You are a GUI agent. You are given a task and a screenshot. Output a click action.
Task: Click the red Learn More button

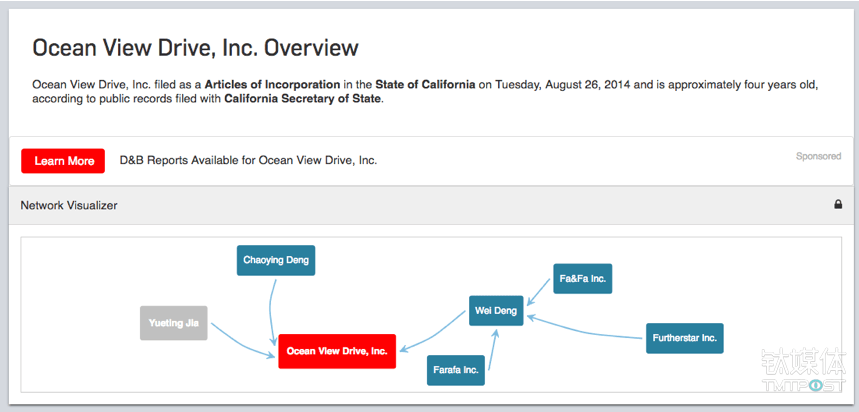pos(63,161)
